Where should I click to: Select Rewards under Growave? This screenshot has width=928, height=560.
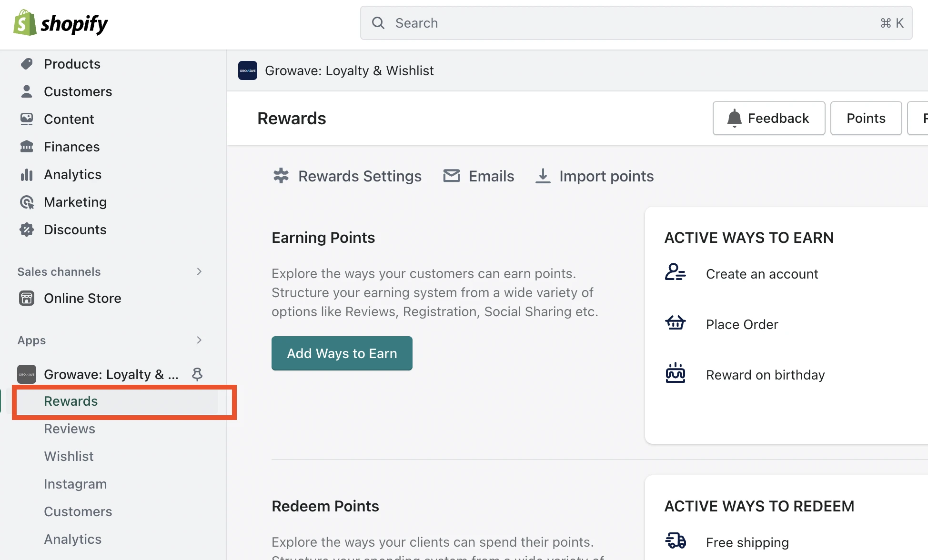pyautogui.click(x=71, y=401)
